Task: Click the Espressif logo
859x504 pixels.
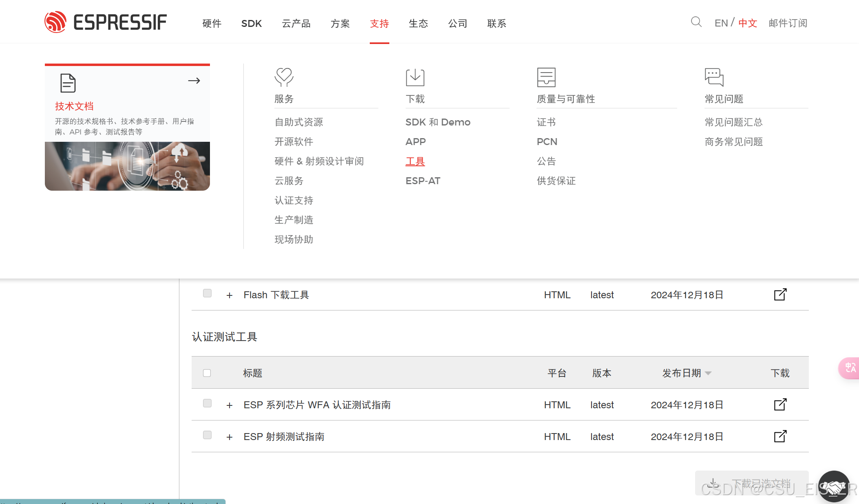Action: pos(106,22)
